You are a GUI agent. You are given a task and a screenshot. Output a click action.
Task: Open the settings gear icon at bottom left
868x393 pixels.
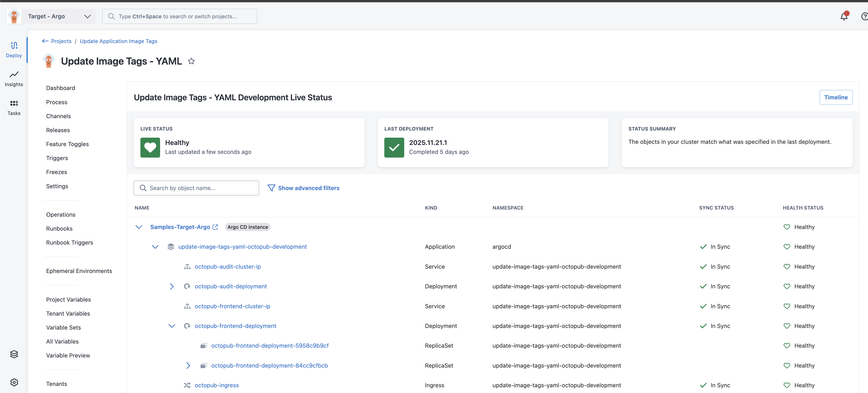click(x=14, y=382)
